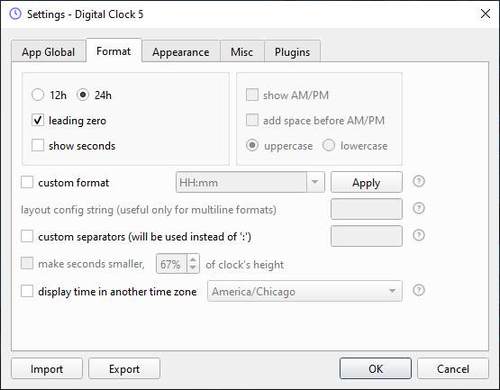Enable custom separators checkbox

point(27,236)
